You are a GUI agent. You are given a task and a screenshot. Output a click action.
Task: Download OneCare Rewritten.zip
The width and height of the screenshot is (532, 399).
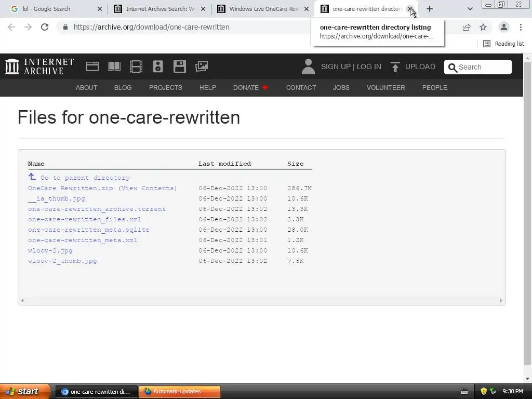[71, 188]
